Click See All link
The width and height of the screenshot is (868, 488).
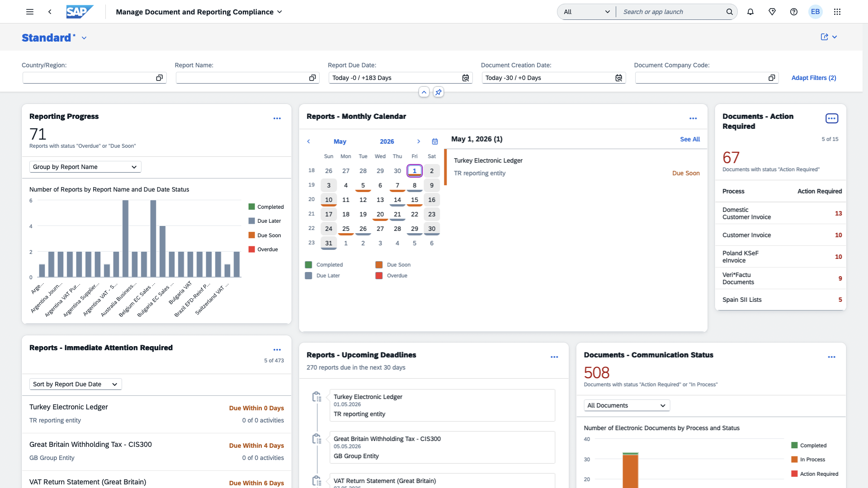(690, 139)
